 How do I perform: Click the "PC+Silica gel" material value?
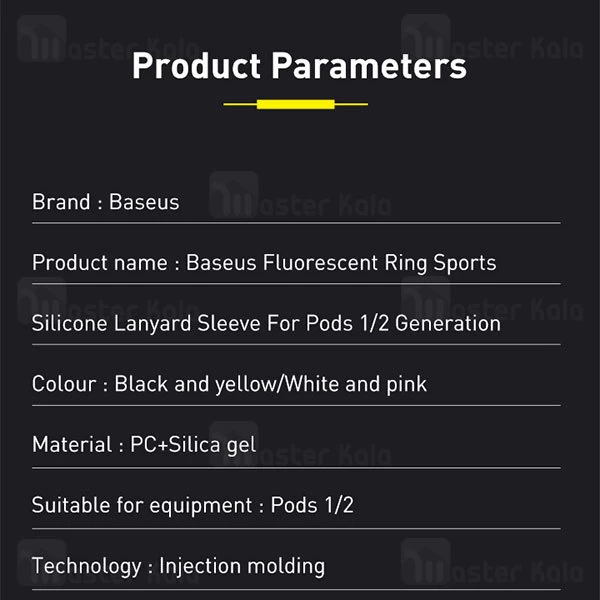coord(193,444)
